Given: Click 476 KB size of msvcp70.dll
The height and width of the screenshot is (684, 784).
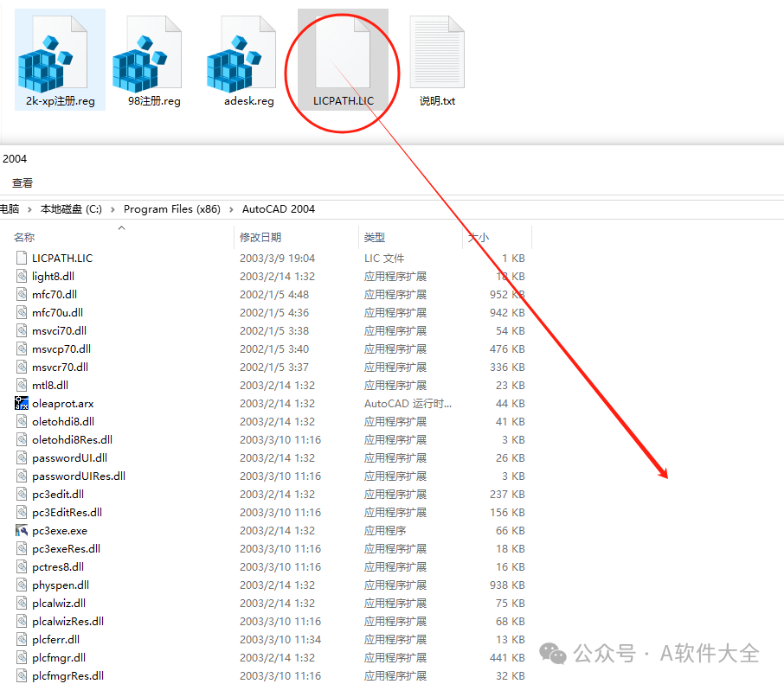Looking at the screenshot, I should pyautogui.click(x=507, y=348).
